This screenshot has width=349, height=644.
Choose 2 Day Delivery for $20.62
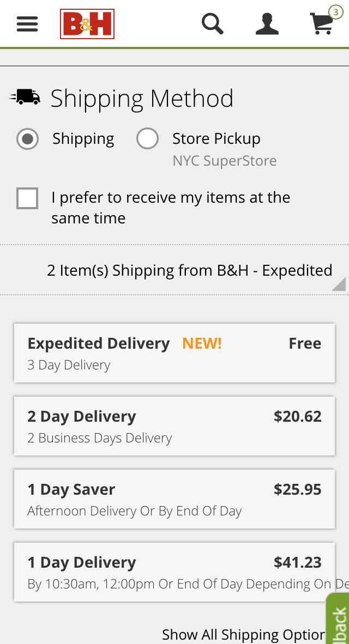coord(174,426)
